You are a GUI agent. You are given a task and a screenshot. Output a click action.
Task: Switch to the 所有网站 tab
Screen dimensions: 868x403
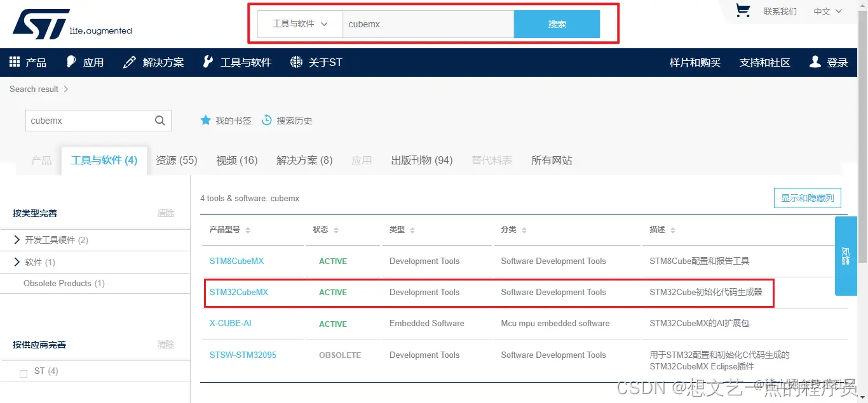(x=552, y=161)
